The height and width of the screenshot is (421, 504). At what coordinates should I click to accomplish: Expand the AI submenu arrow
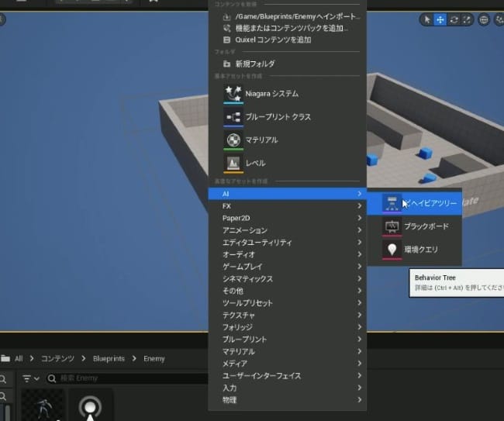point(359,194)
